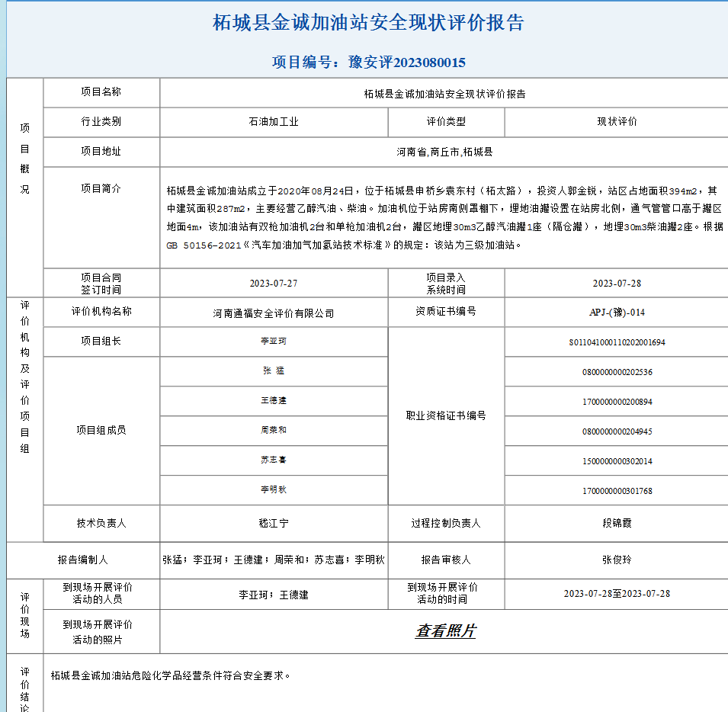The image size is (728, 712).
Task: Select team leader name 李亚珂
Action: [274, 342]
